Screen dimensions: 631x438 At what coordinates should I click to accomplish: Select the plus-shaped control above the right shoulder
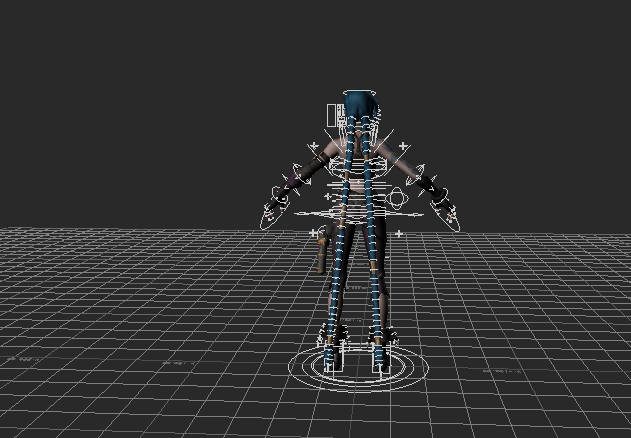pos(403,146)
